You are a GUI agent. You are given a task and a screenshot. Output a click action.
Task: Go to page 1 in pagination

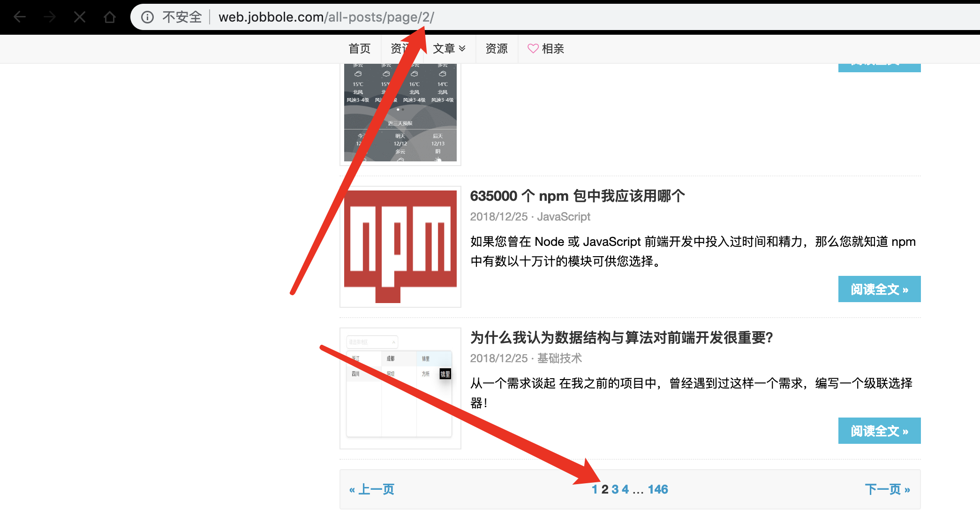[x=595, y=490]
